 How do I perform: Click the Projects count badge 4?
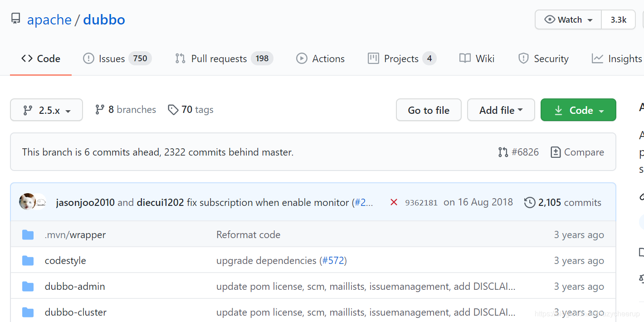coord(429,59)
